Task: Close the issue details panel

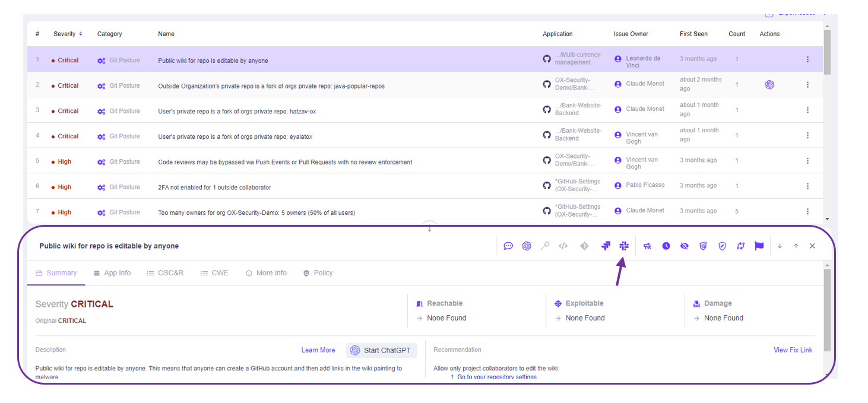Action: pos(812,246)
